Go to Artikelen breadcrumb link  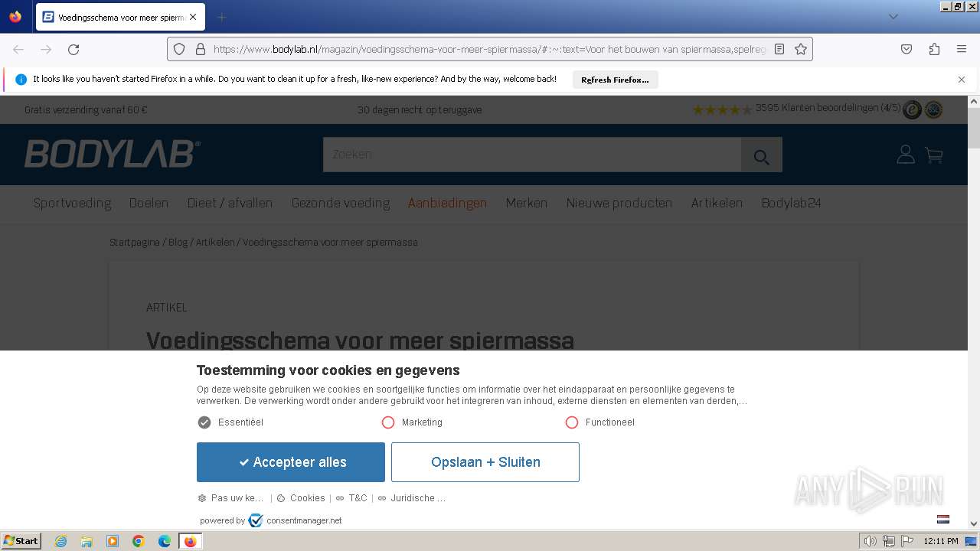point(215,242)
